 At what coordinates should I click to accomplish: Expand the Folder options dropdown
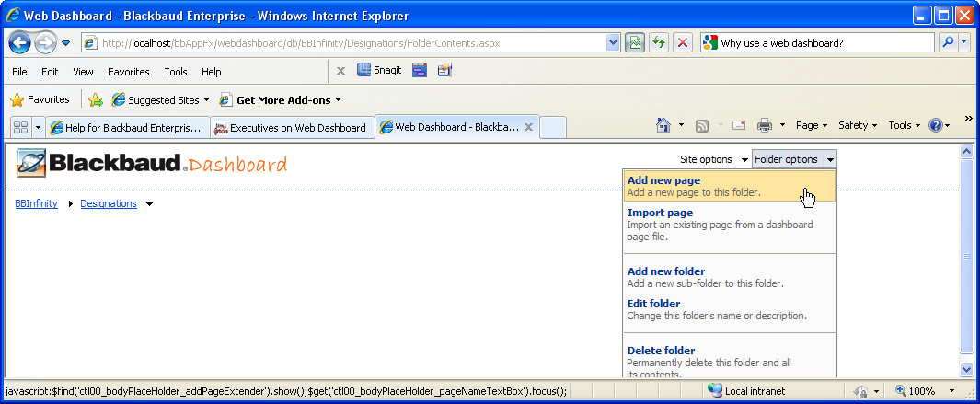pyautogui.click(x=793, y=159)
